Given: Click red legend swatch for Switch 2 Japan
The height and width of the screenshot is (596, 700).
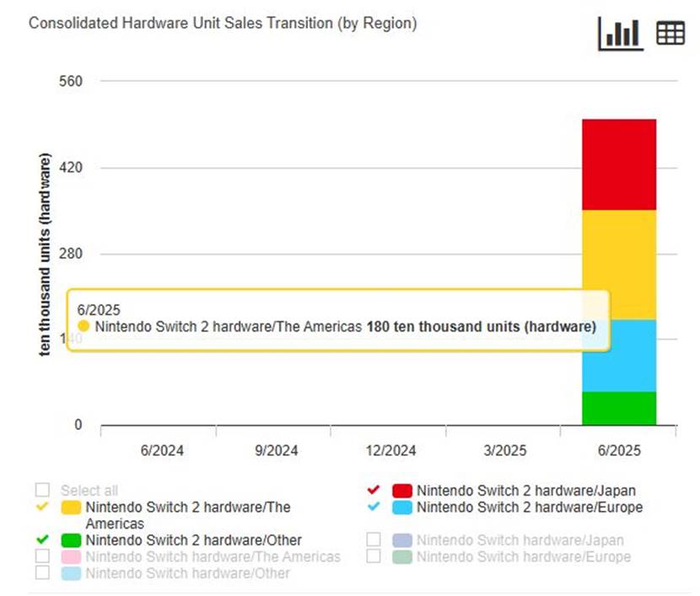Looking at the screenshot, I should pos(402,491).
